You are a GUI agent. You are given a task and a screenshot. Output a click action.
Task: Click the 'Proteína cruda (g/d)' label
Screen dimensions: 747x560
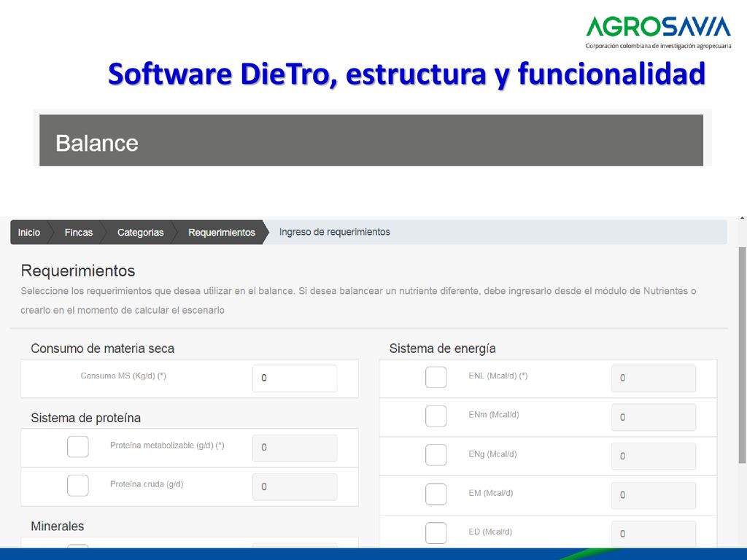tap(147, 484)
